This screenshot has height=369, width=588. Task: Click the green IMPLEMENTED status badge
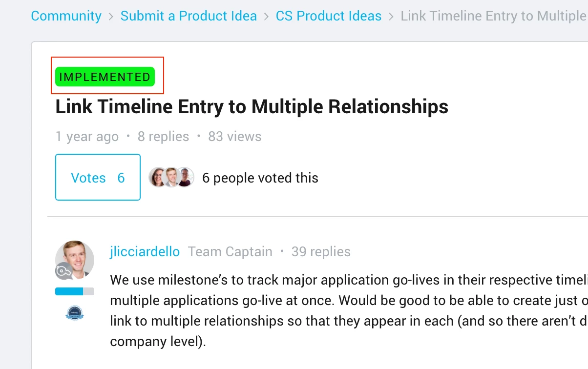105,77
